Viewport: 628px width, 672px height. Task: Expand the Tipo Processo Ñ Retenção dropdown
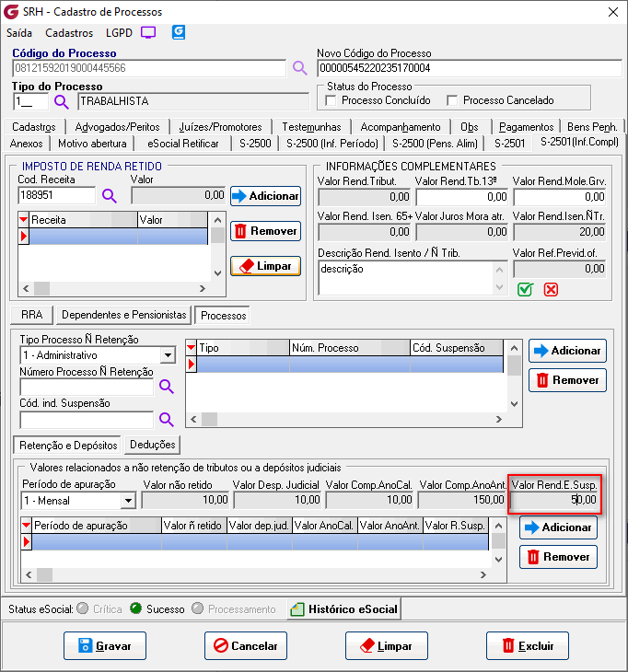(x=168, y=355)
